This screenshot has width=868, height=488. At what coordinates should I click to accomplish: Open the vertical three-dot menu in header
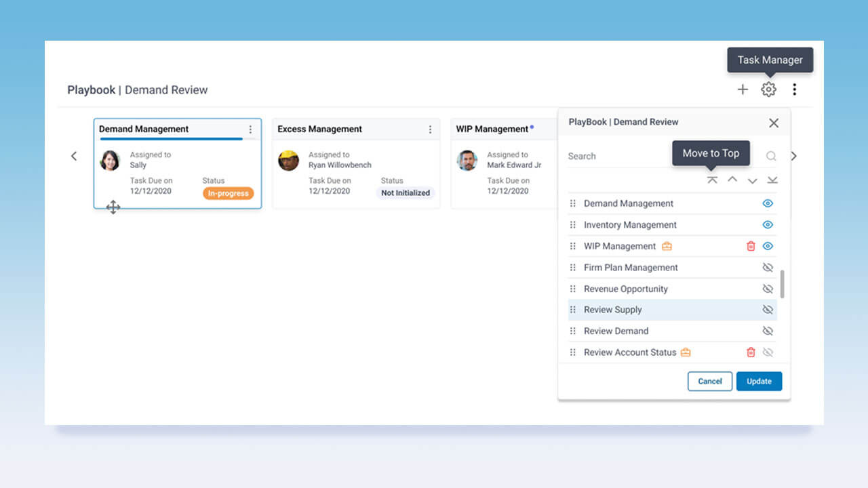(794, 89)
